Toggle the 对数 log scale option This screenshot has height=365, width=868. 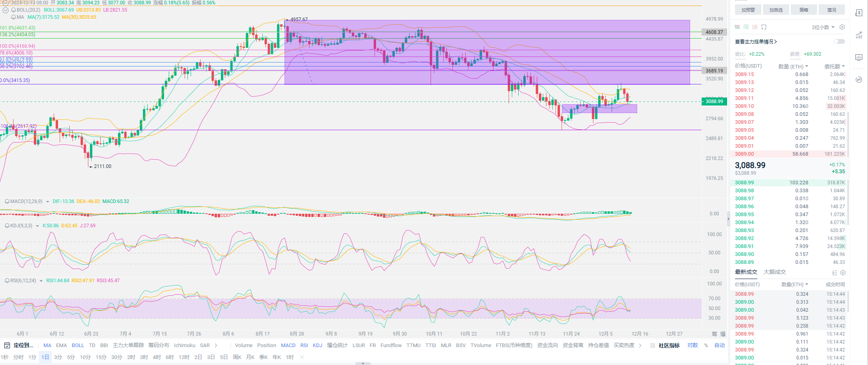[692, 345]
